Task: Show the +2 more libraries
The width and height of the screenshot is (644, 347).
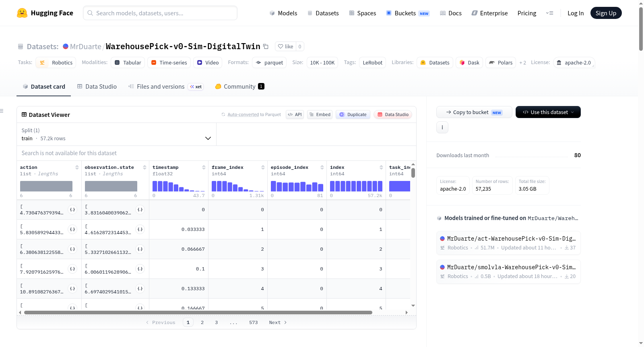Action: [522, 62]
